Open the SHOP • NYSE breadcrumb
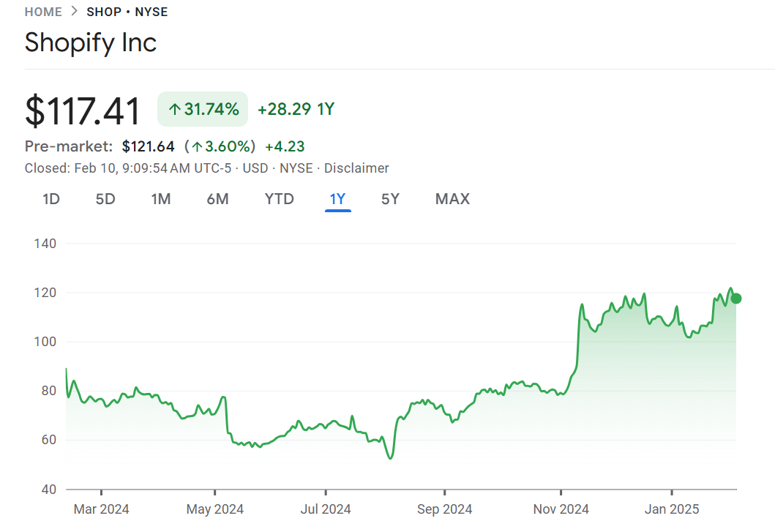The width and height of the screenshot is (775, 532). tap(127, 12)
